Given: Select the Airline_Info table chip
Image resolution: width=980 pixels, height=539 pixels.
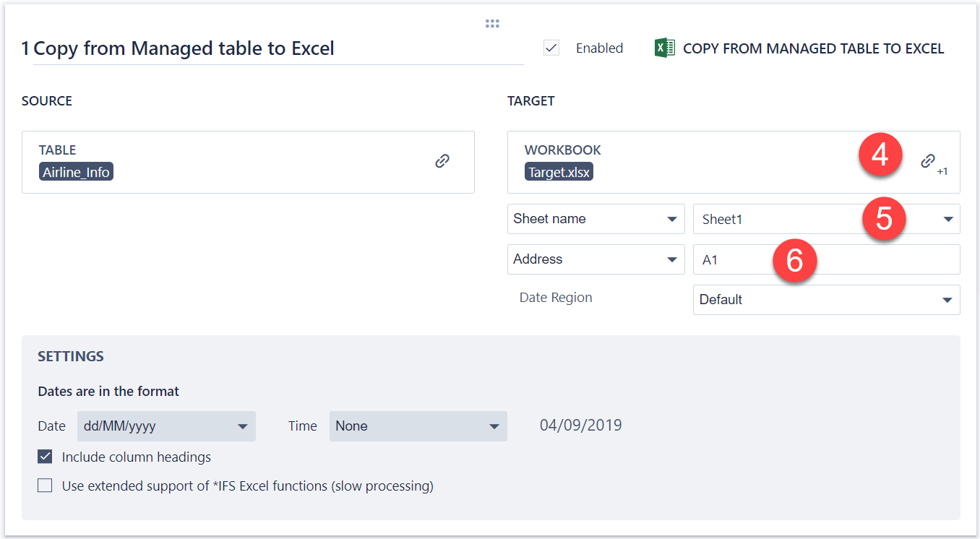Looking at the screenshot, I should click(76, 172).
